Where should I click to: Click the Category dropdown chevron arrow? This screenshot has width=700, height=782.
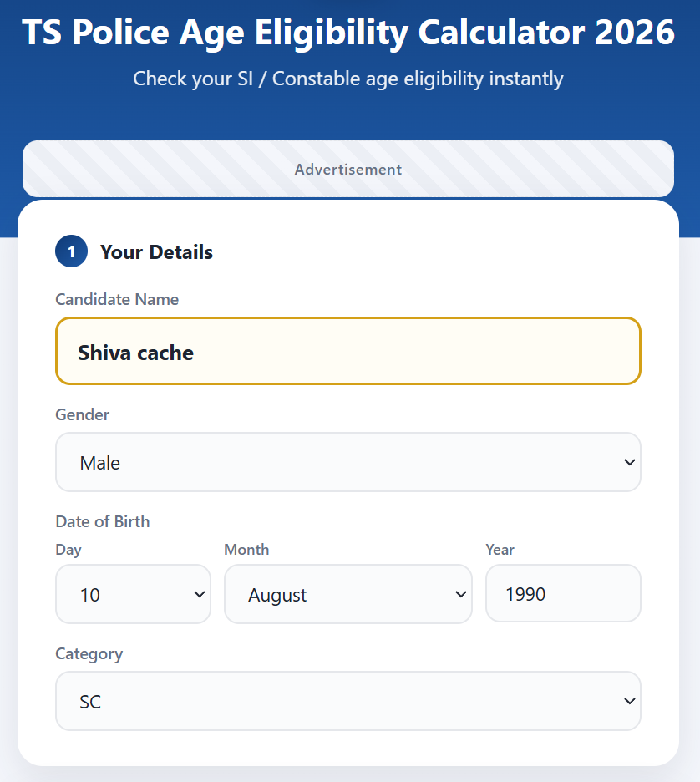[x=629, y=701]
